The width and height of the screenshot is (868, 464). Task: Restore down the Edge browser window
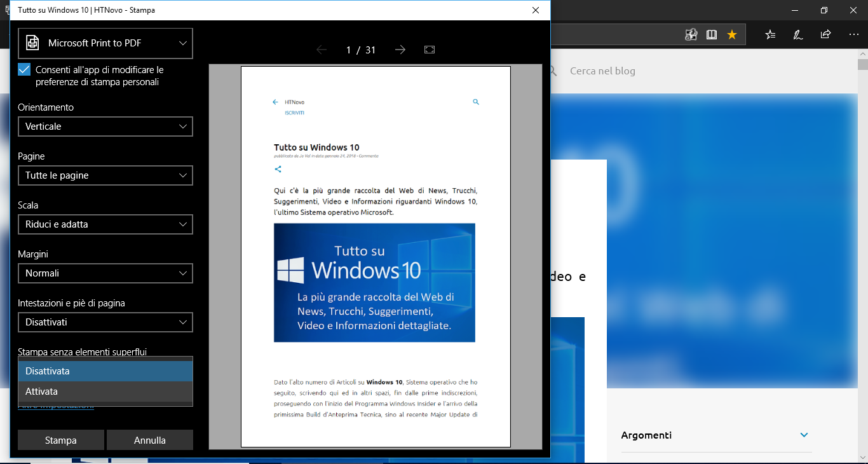click(x=824, y=10)
